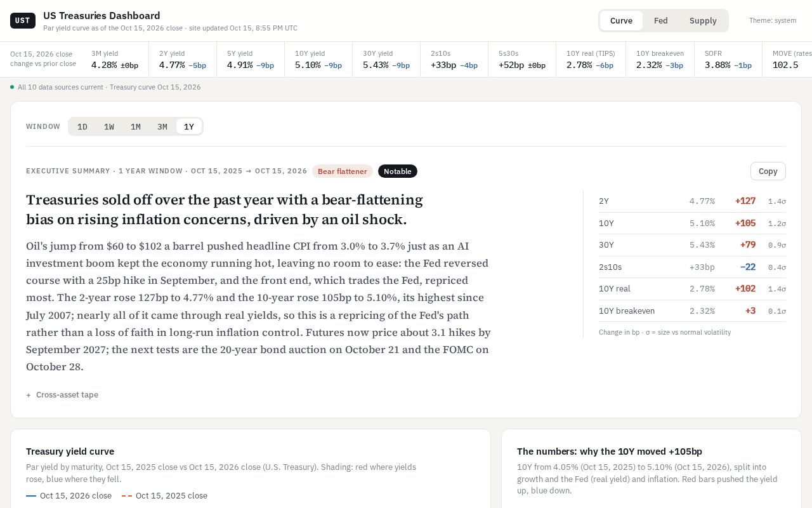This screenshot has width=812, height=508.
Task: Open the Fed tab
Action: 661,20
